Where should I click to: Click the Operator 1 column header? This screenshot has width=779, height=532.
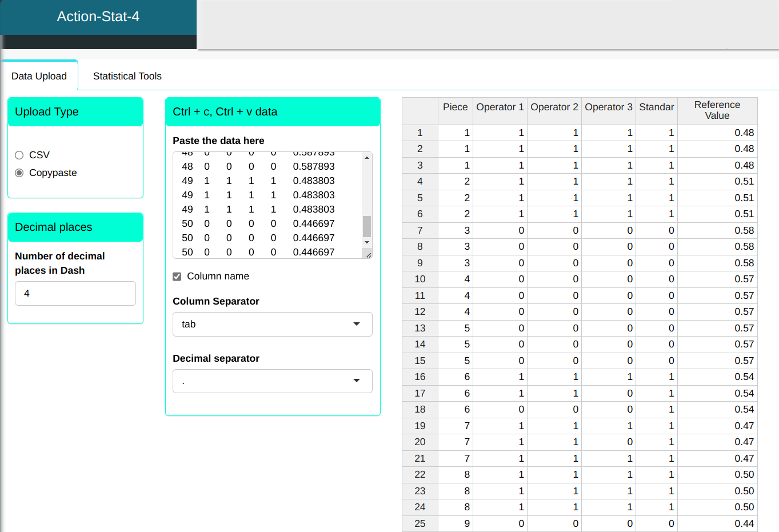point(500,107)
